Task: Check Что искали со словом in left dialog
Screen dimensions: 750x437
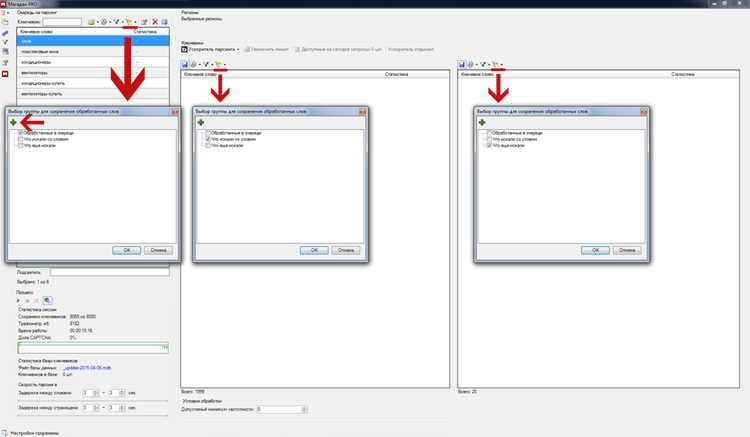Action: pos(21,139)
